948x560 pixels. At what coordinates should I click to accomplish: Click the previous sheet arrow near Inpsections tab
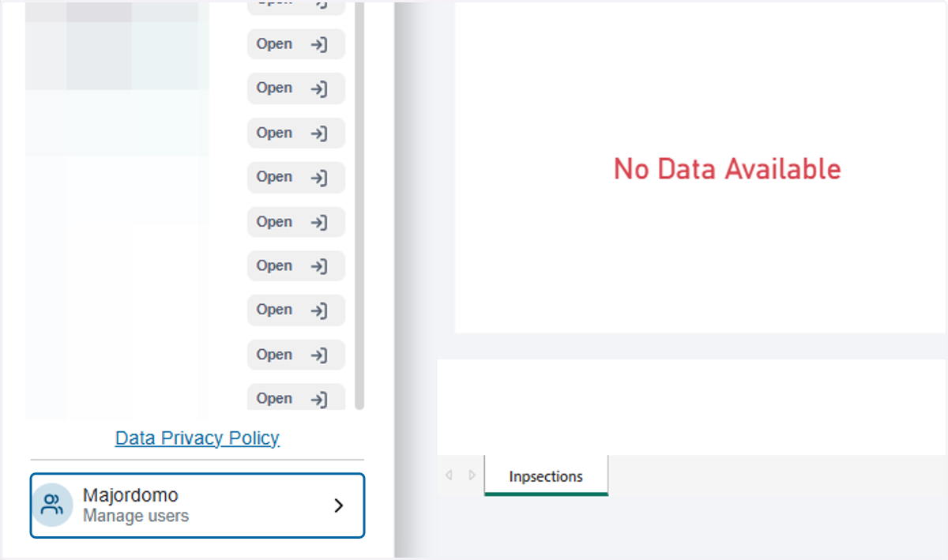coord(449,475)
